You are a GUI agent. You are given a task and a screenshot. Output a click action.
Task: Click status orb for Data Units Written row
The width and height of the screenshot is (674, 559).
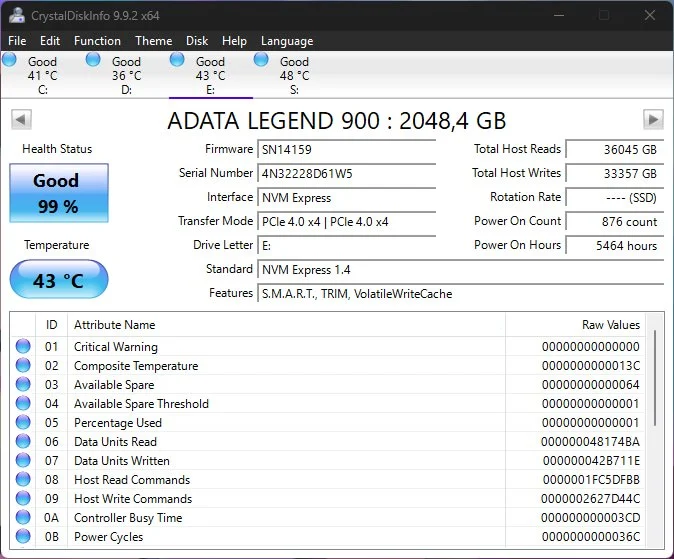coord(23,460)
